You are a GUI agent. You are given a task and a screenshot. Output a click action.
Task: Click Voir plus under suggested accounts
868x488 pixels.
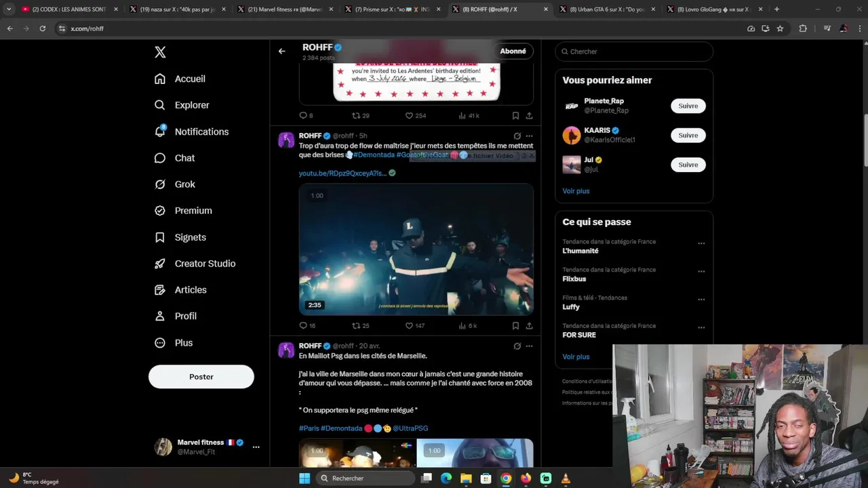pos(576,191)
